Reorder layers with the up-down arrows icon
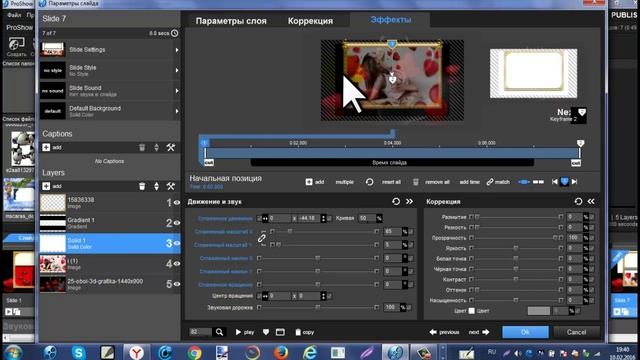Image resolution: width=640 pixels, height=360 pixels. point(156,186)
